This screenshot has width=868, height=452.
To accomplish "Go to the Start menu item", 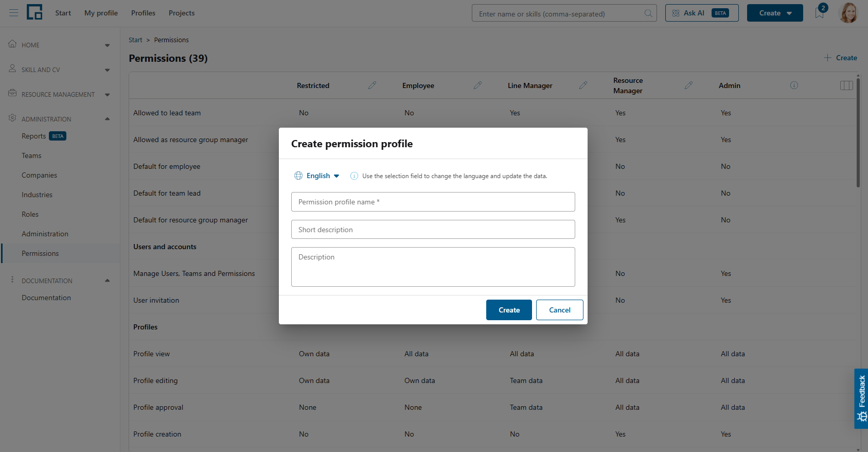I will pos(63,13).
